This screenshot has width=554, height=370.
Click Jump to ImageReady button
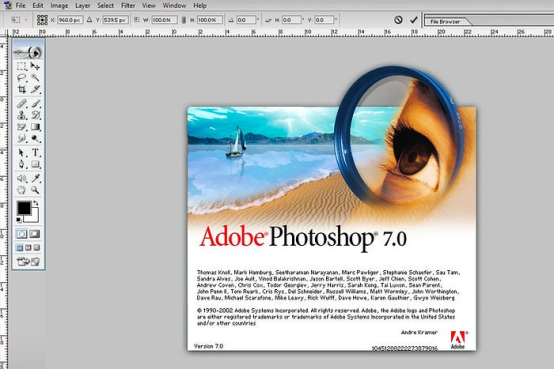tap(28, 262)
